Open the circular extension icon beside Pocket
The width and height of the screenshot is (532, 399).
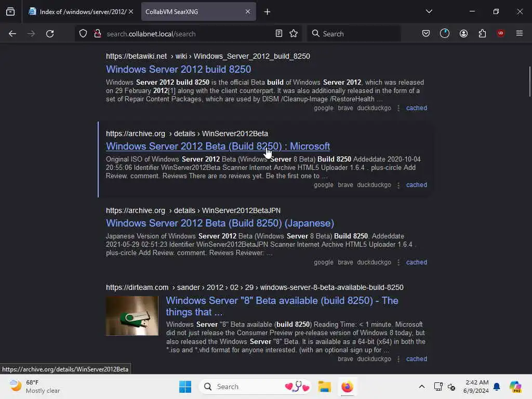tap(445, 33)
